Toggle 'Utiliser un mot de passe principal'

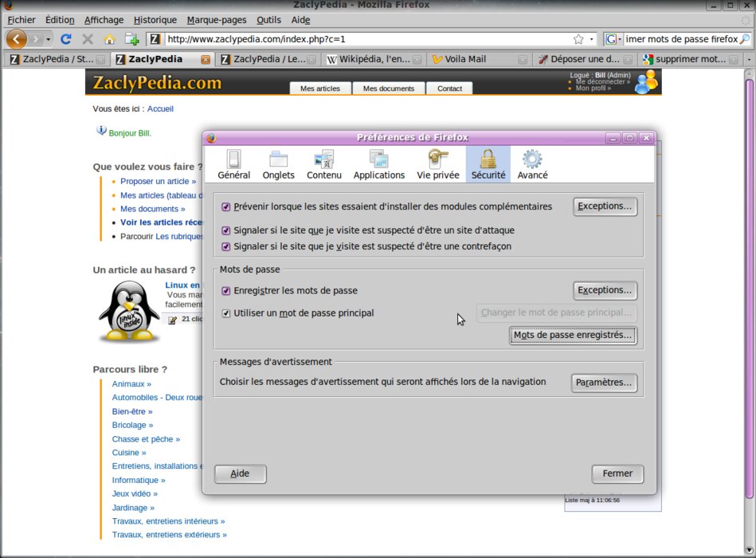coord(226,313)
